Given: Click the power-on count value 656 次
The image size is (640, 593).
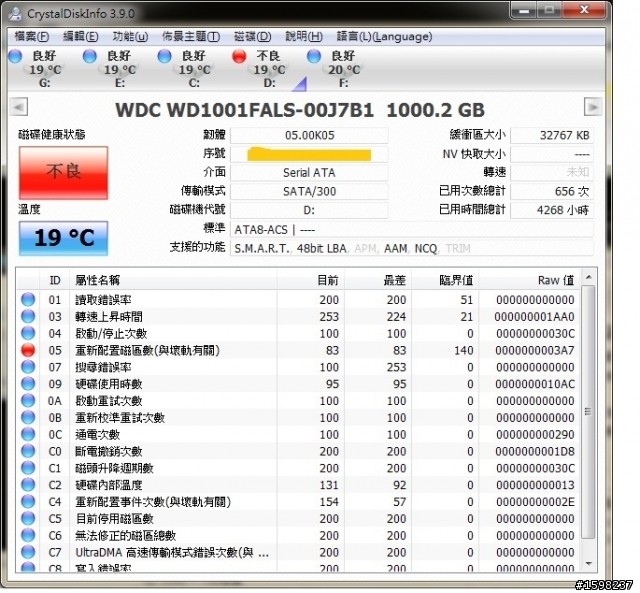Looking at the screenshot, I should 552,191.
